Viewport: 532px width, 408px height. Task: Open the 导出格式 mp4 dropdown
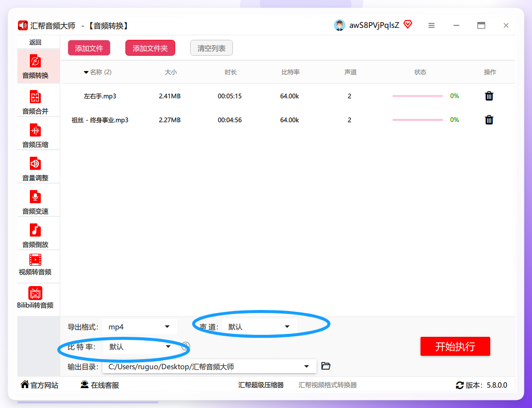point(139,326)
